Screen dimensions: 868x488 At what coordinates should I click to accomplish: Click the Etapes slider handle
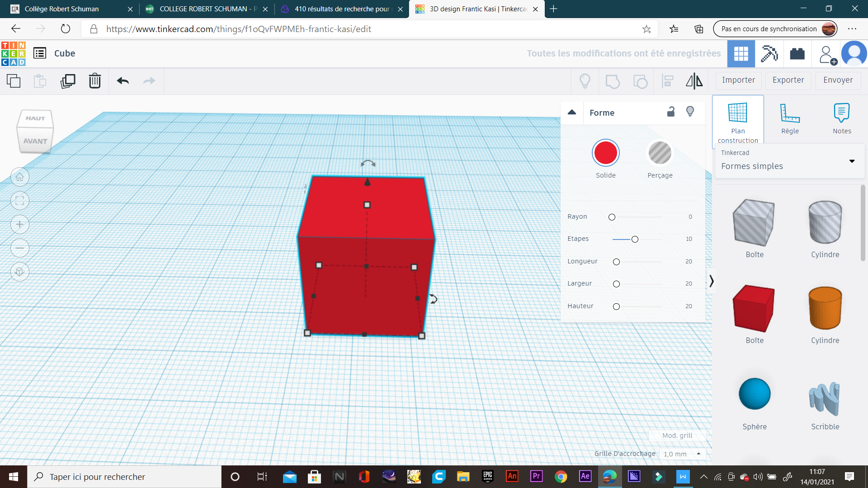click(635, 239)
